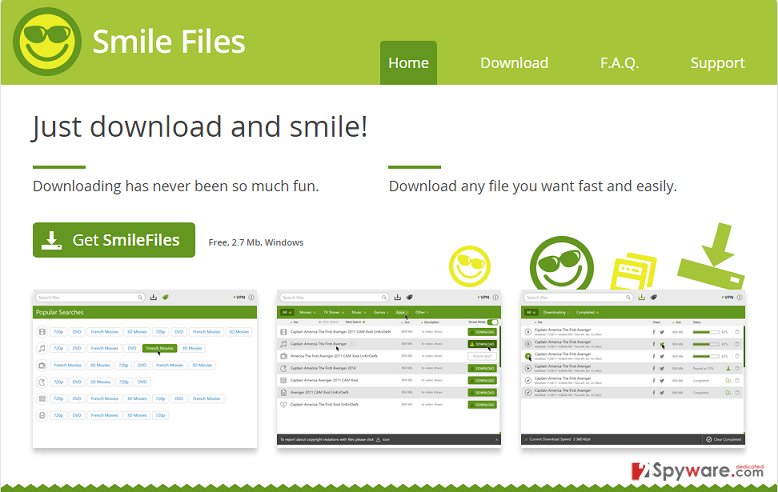778x492 pixels.
Task: Click VPN label in Popular Searches preview
Action: point(239,298)
